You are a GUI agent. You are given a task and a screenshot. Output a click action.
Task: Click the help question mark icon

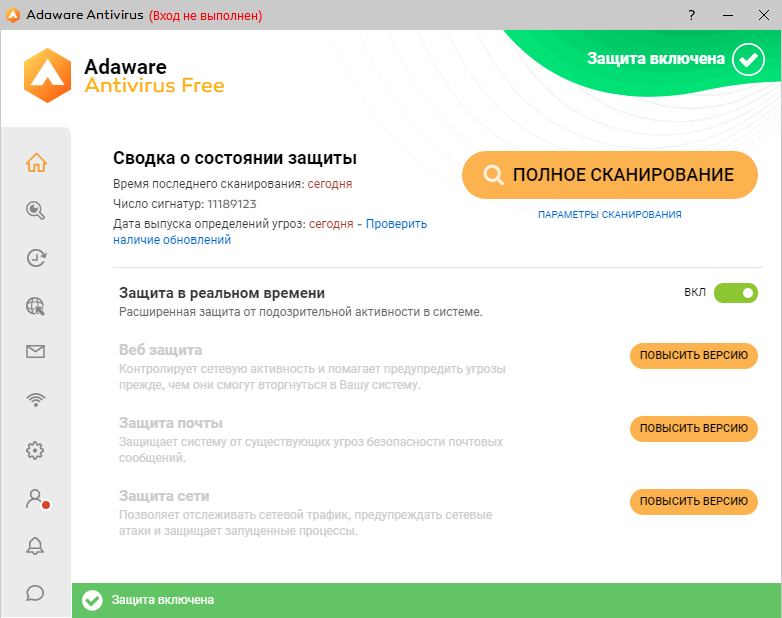691,15
